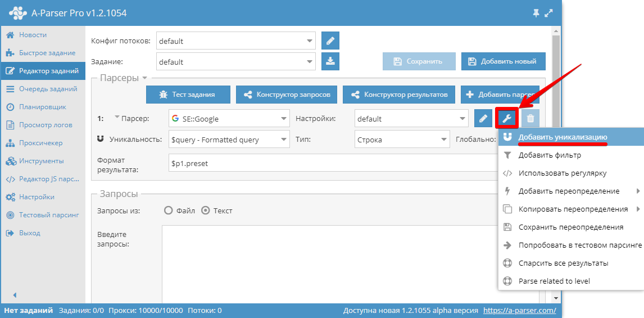Viewport: 644px width, 318px height.
Task: Open Быстрое задание in the sidebar
Action: coord(43,53)
